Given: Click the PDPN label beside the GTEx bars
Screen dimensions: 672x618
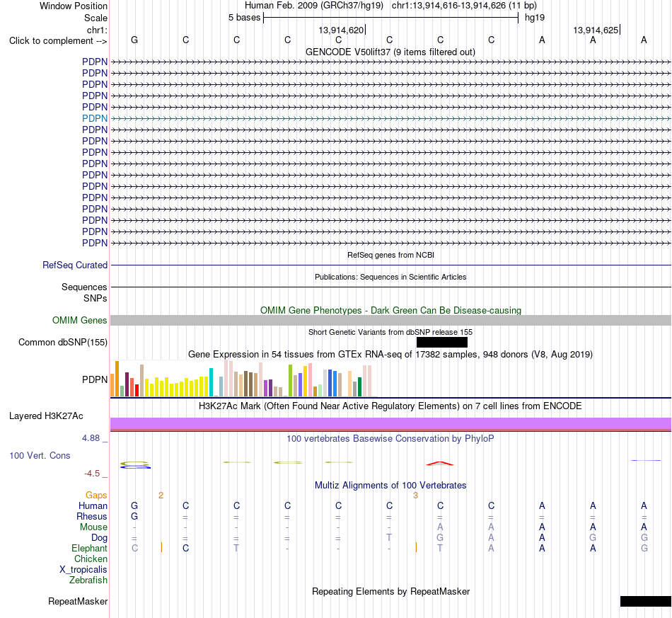Looking at the screenshot, I should 95,379.
